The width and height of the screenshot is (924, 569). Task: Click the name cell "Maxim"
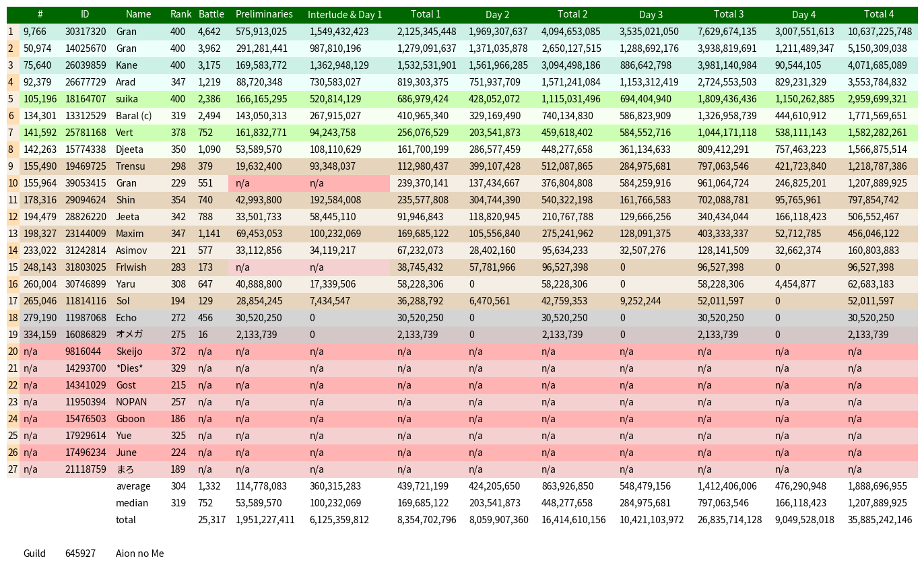[x=130, y=234]
